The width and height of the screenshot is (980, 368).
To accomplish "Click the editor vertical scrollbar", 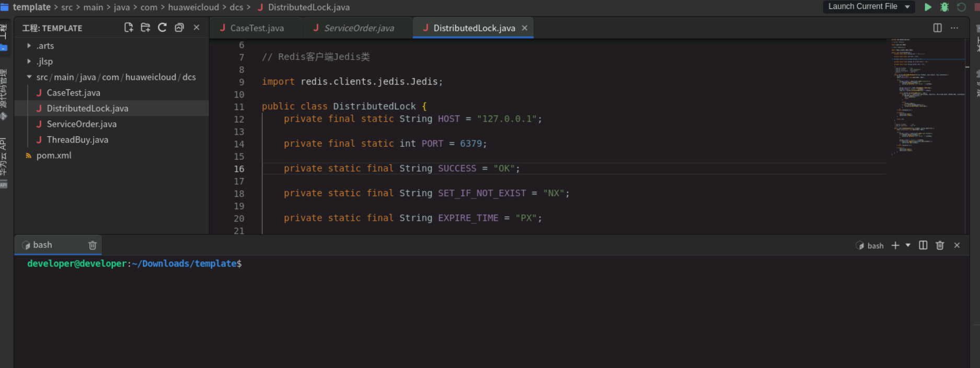I will (x=967, y=136).
